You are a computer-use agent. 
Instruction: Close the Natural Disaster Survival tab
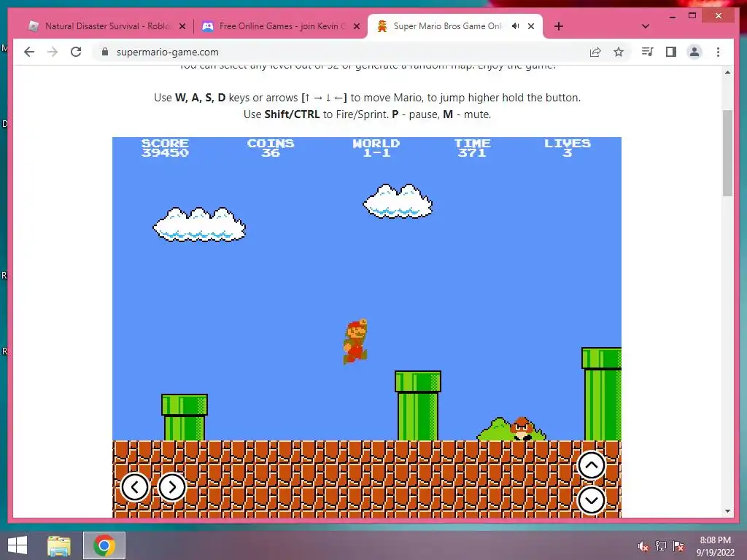coord(182,26)
